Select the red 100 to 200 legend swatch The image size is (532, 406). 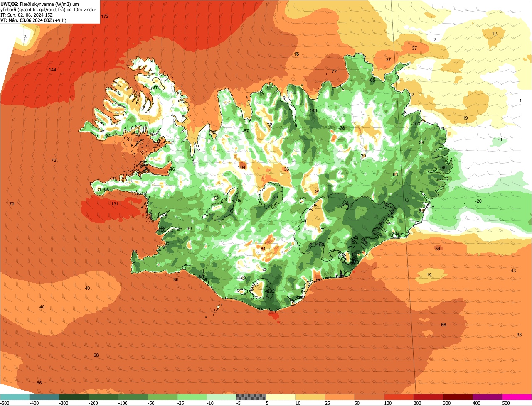tap(399, 397)
